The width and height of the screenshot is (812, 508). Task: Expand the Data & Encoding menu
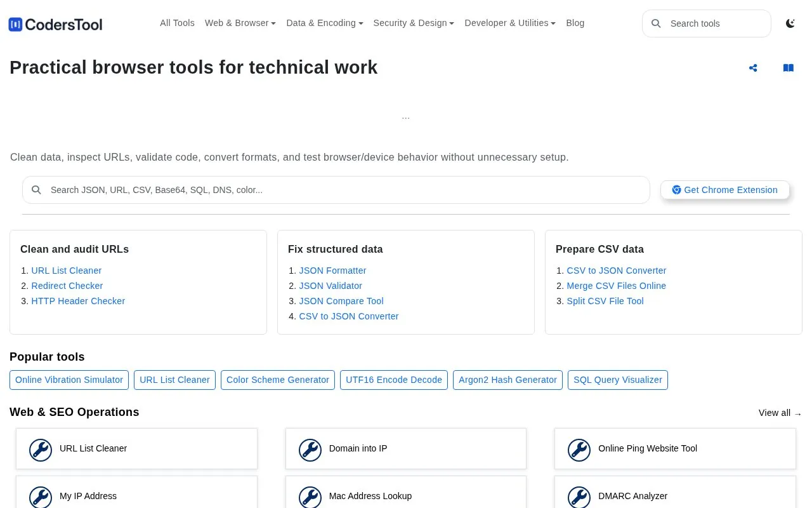point(325,23)
